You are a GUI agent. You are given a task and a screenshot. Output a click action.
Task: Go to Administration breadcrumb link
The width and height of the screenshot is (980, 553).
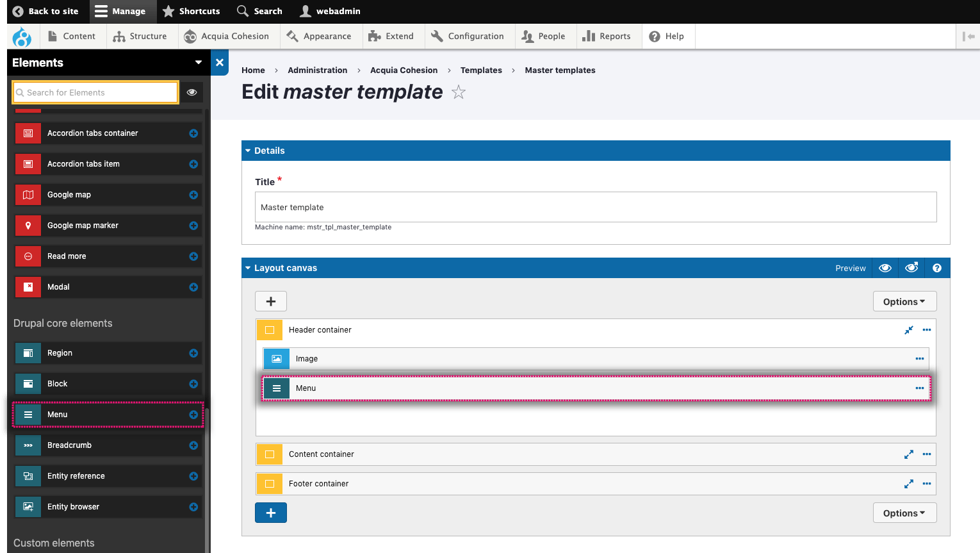click(x=318, y=70)
